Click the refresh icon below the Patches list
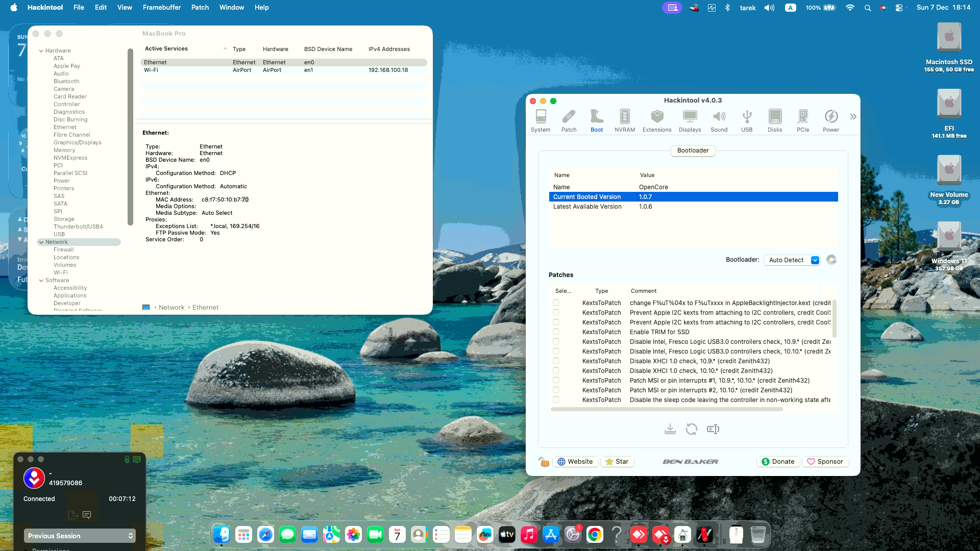Screen dimensions: 980x551 [x=692, y=429]
